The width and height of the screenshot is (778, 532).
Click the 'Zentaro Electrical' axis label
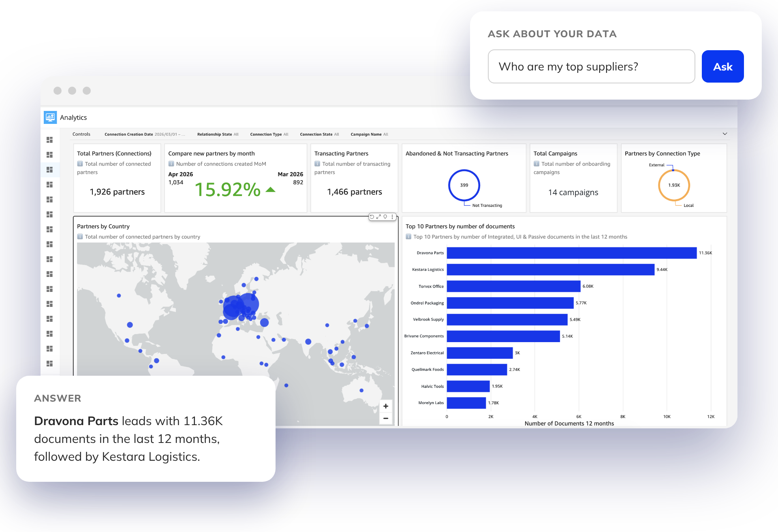[x=427, y=353]
